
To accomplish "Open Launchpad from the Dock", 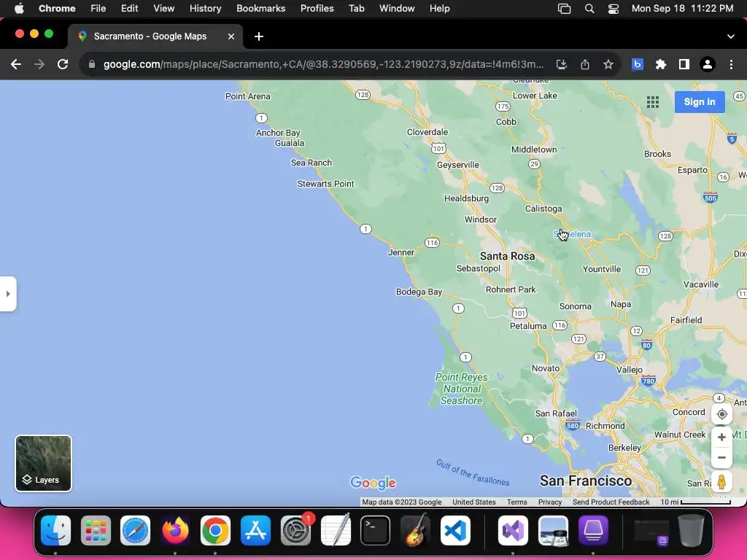I will click(x=96, y=531).
